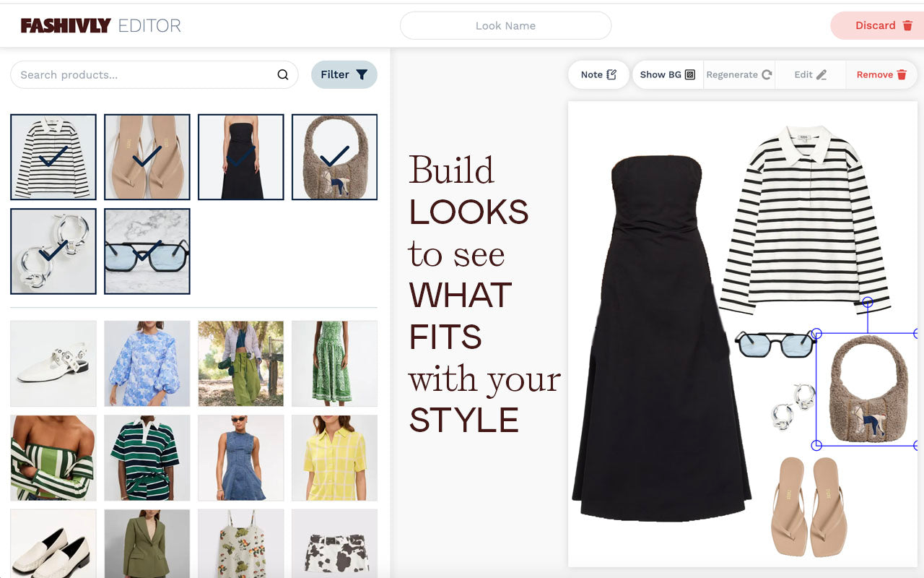This screenshot has width=924, height=578.
Task: Click the pencil icon next to Edit
Action: pyautogui.click(x=823, y=74)
